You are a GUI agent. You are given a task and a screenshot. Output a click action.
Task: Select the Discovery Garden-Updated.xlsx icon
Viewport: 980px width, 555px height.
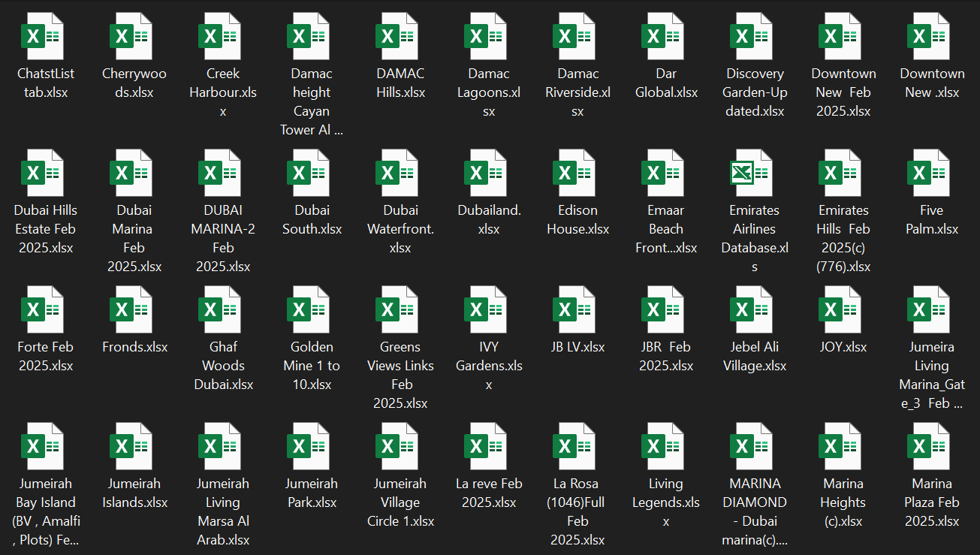(754, 36)
